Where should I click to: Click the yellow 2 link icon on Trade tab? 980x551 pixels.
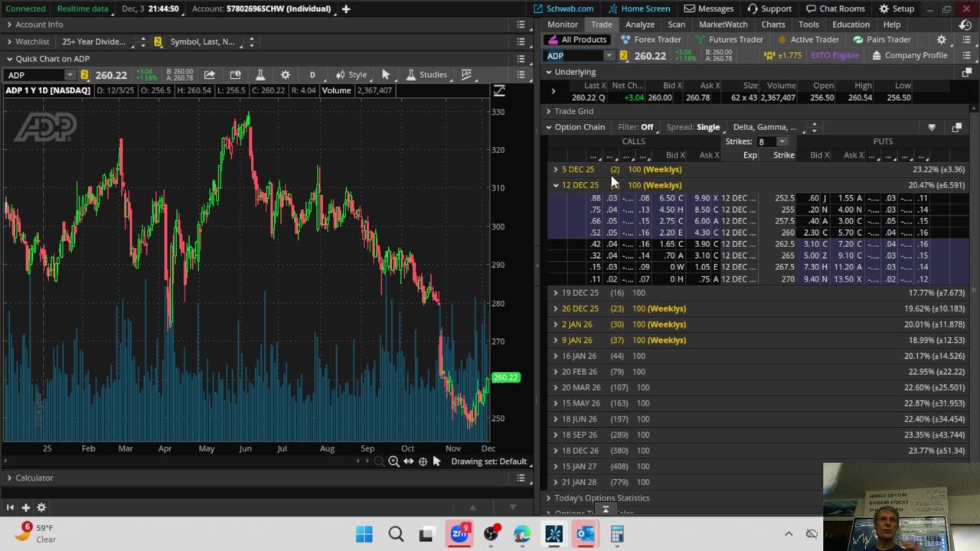pyautogui.click(x=624, y=56)
